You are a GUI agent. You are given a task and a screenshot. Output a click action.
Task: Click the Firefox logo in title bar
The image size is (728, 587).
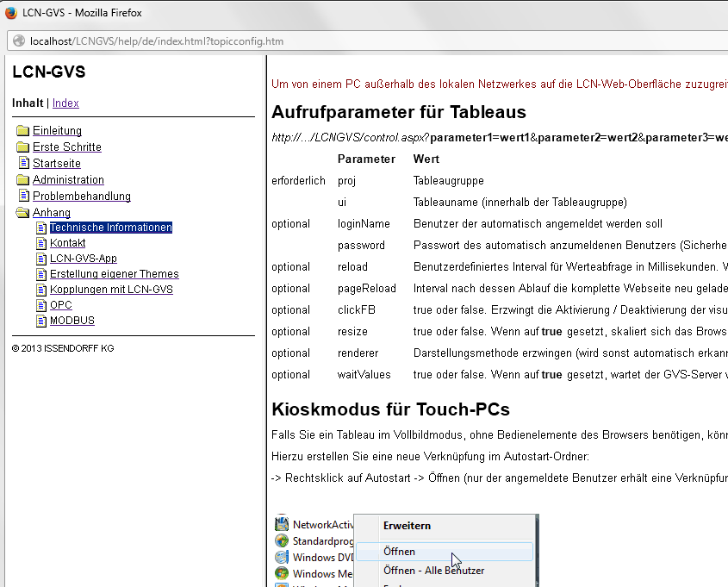[10, 13]
